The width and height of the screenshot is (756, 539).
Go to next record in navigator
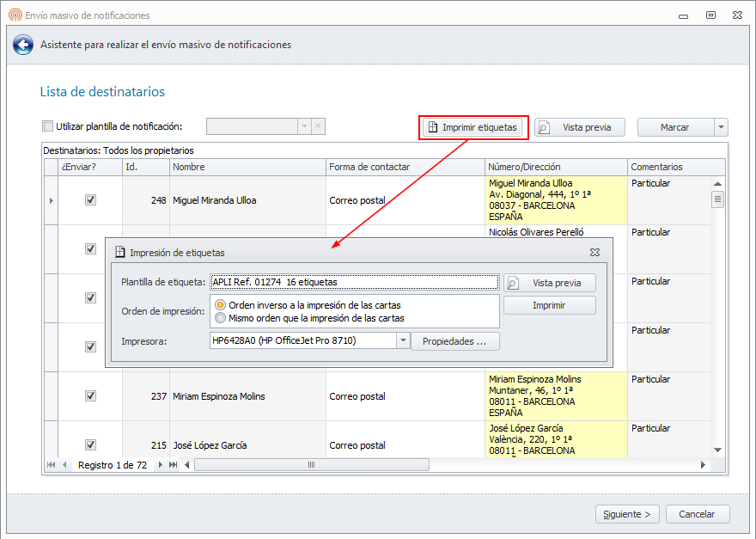(x=161, y=465)
